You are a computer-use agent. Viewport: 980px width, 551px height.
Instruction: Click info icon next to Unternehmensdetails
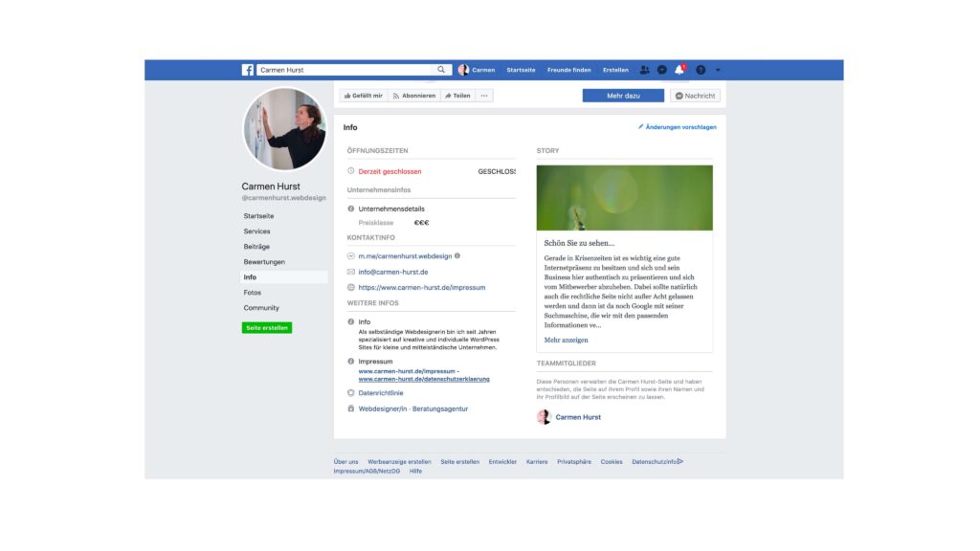tap(350, 209)
